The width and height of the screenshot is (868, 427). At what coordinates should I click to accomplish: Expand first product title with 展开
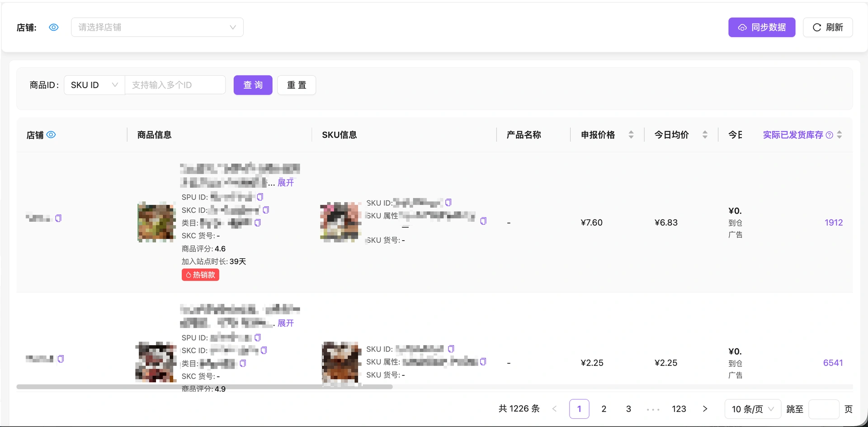point(286,182)
